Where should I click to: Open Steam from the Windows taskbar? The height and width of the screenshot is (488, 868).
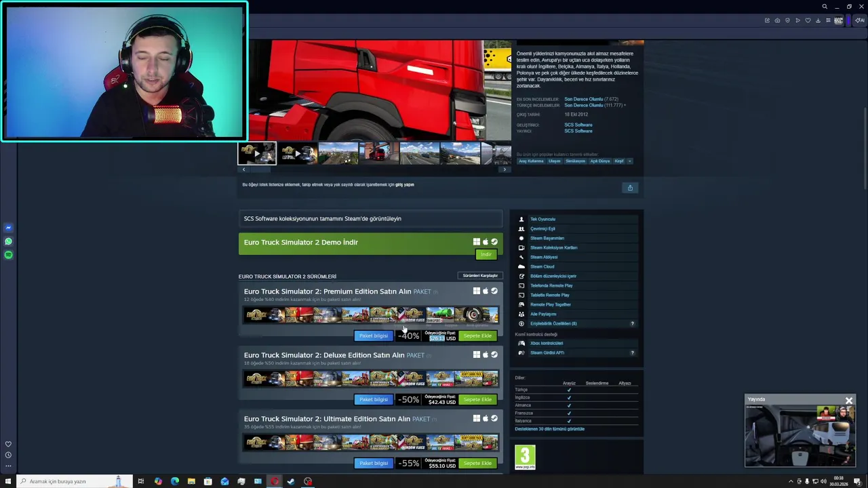point(291,481)
